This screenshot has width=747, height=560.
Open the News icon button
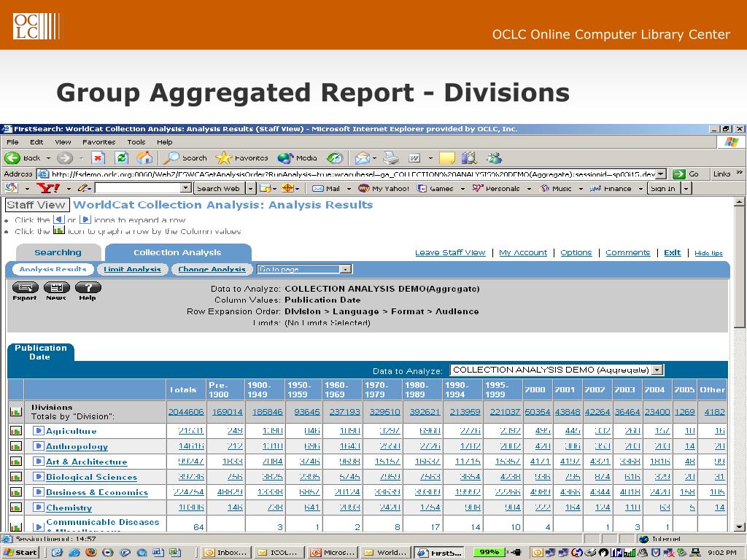[56, 291]
